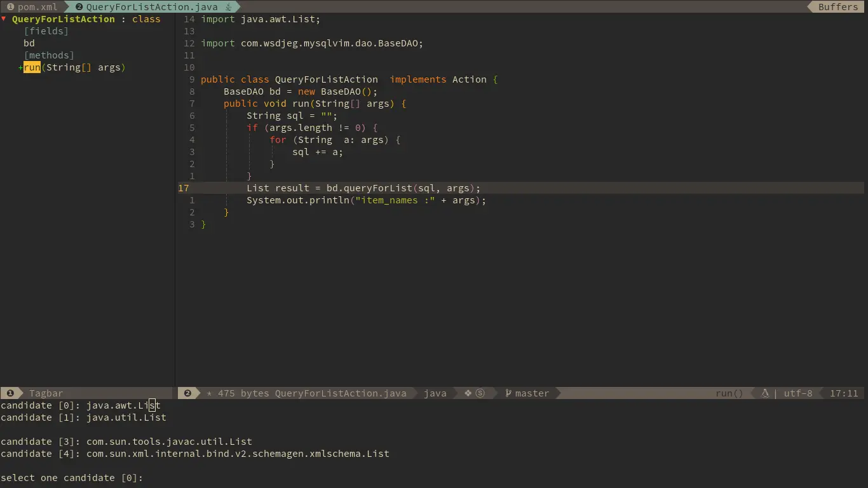Toggle visibility of the run method in Tagbar

(21, 67)
